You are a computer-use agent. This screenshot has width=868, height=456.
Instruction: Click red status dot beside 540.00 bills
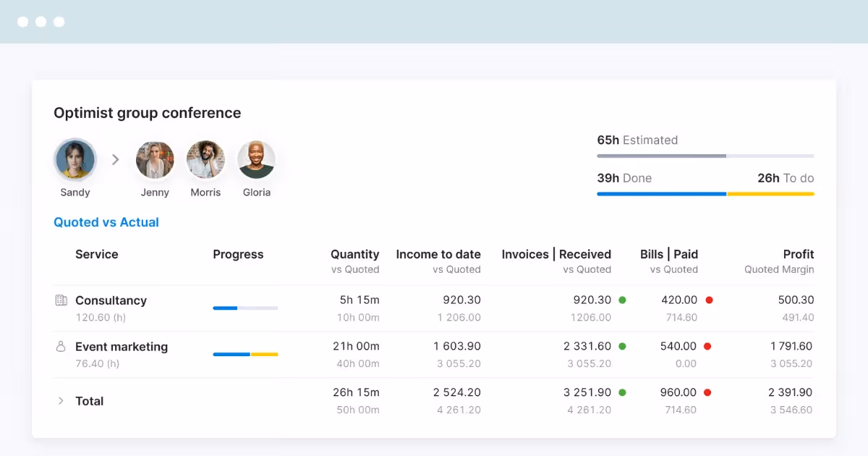709,346
